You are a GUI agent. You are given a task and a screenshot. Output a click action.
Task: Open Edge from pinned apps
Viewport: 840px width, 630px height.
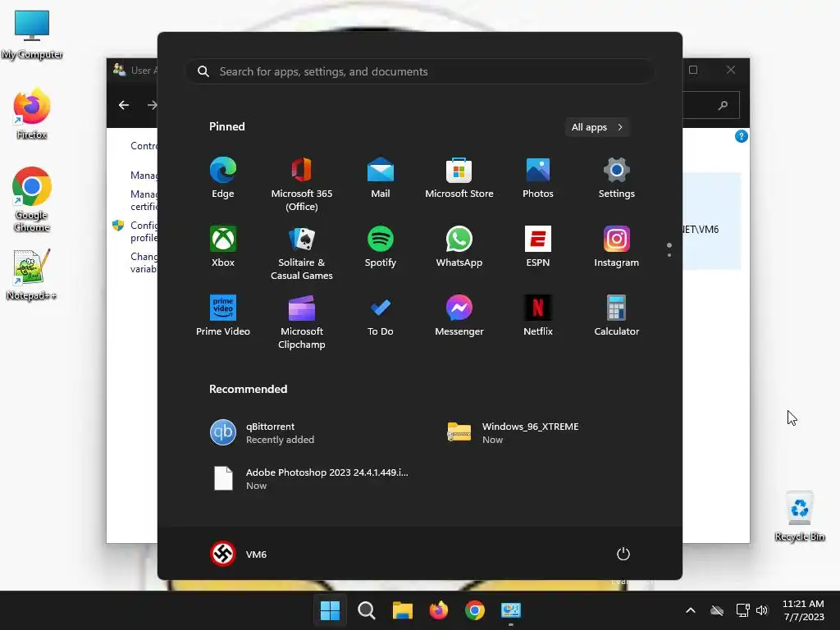223,178
